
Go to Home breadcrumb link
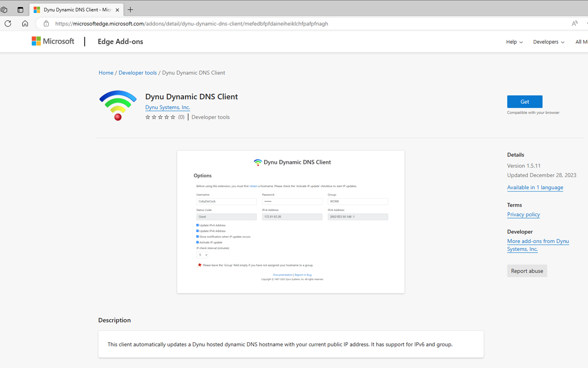[106, 73]
